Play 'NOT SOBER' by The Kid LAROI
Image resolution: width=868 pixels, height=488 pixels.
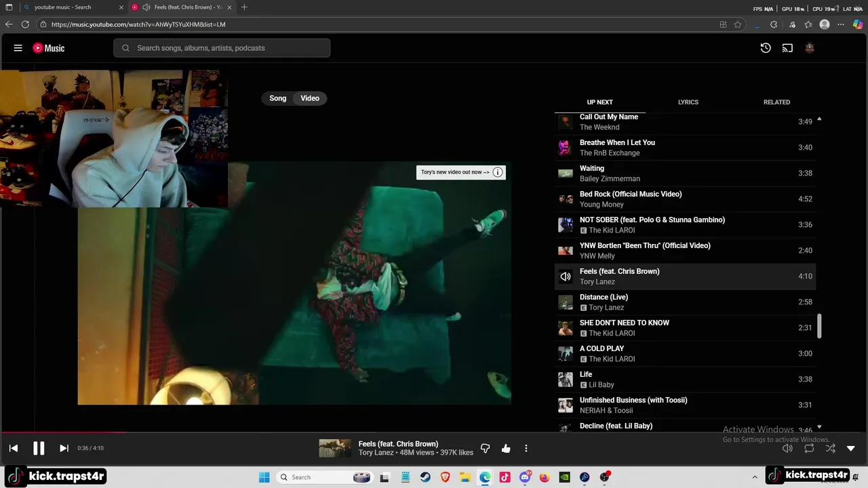[x=685, y=224]
